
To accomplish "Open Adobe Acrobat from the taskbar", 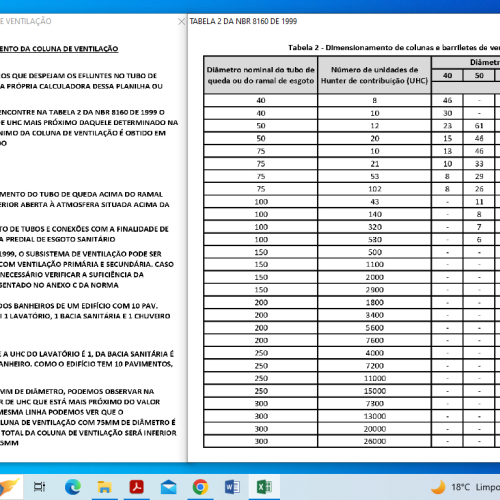I will tap(136, 487).
